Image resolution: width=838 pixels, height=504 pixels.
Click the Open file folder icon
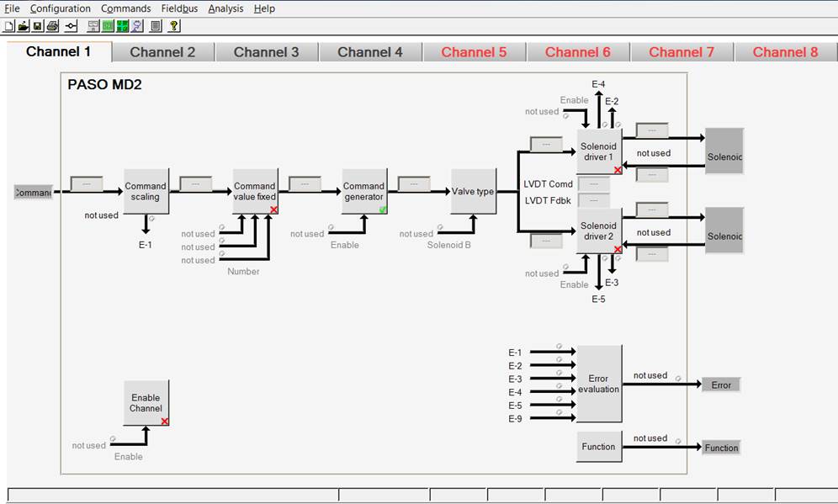23,25
